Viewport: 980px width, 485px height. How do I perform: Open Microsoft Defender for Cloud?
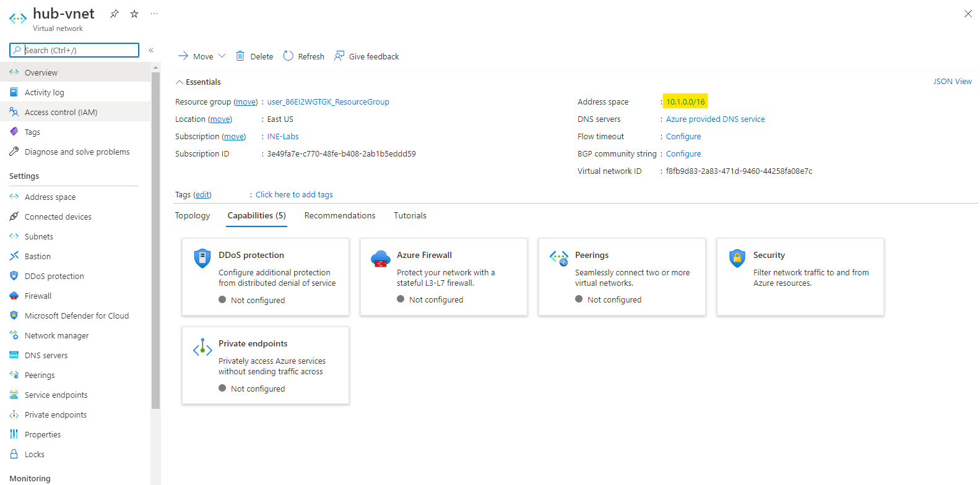76,315
